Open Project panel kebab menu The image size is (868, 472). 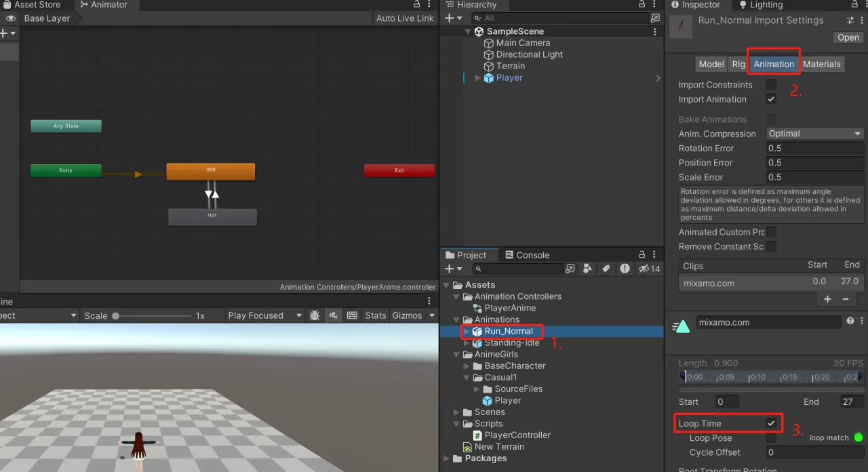[x=654, y=254]
